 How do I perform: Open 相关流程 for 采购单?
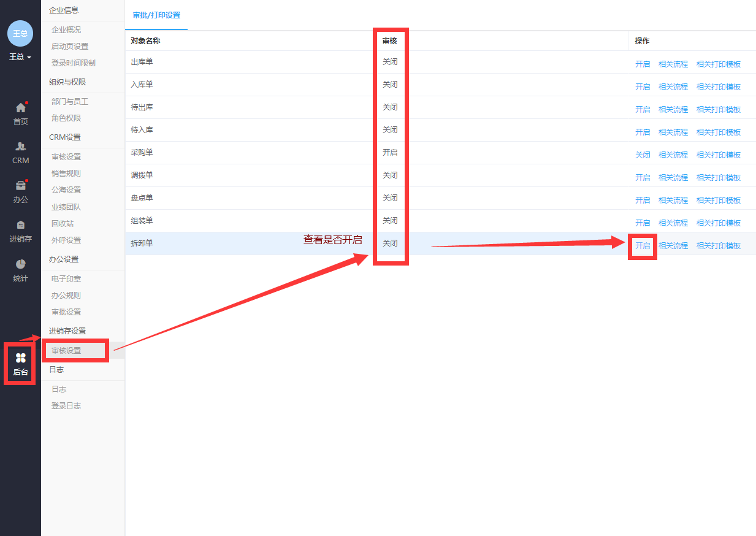pyautogui.click(x=673, y=155)
